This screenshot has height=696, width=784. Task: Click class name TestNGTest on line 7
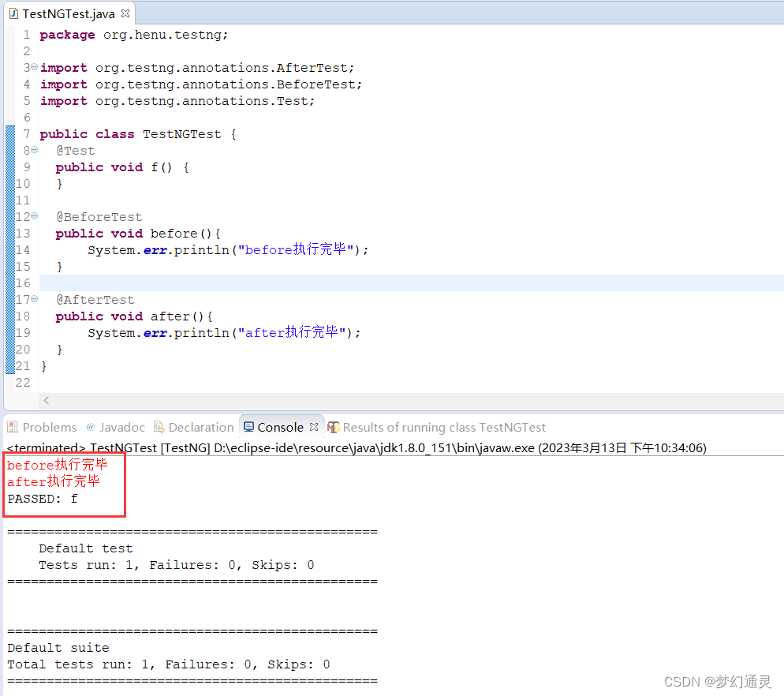coord(182,134)
